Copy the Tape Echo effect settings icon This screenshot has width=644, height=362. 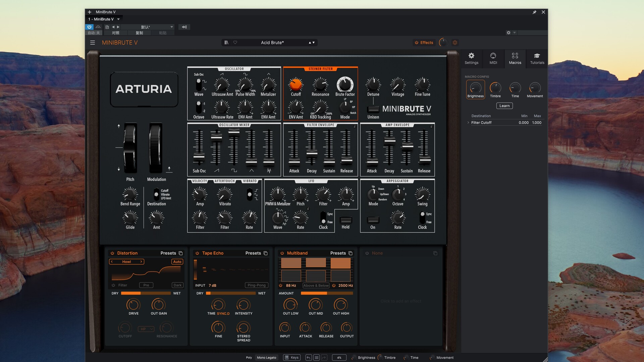point(265,253)
